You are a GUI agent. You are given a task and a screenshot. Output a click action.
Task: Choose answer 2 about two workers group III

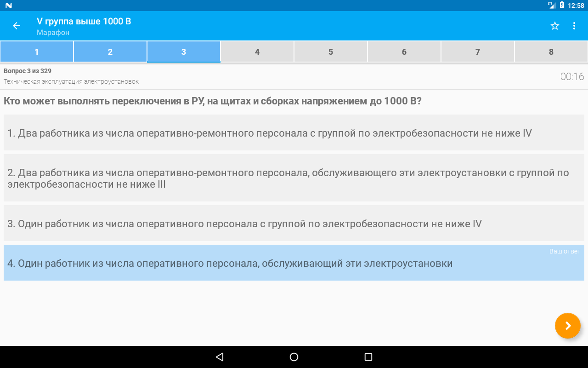coord(294,178)
